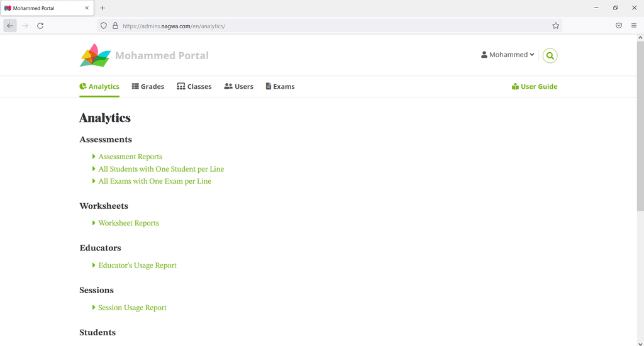Click the green search magnifier icon
This screenshot has width=644, height=346.
click(x=550, y=55)
